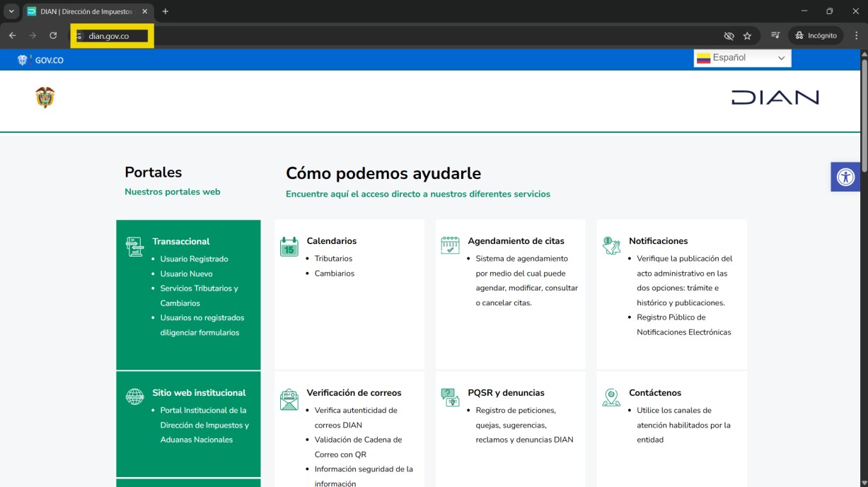This screenshot has height=487, width=868.
Task: Reload the page
Action: click(53, 35)
